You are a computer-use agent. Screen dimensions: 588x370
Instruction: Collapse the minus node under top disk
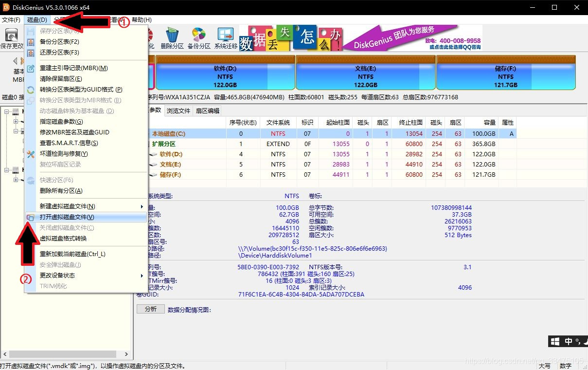16,131
